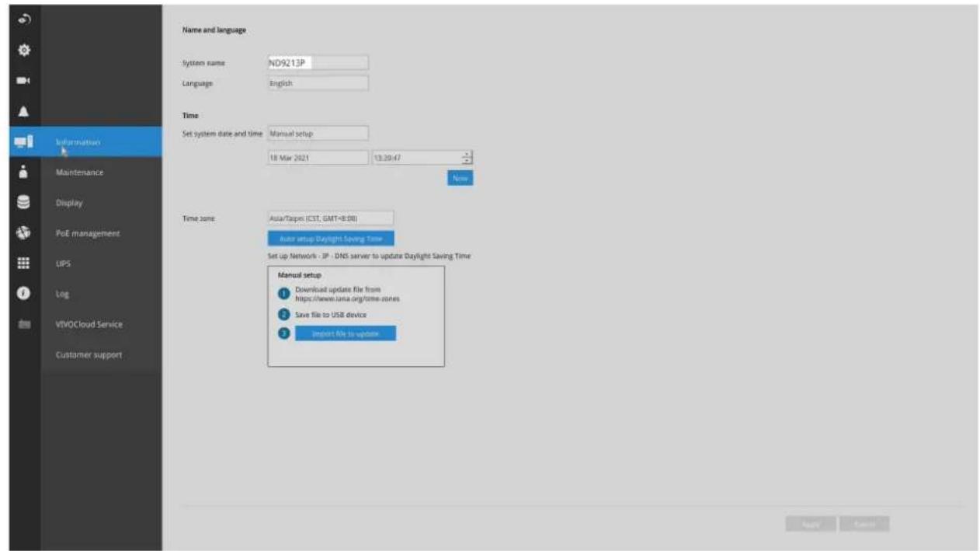The height and width of the screenshot is (551, 980).
Task: Click the date field 18 Mar 2021
Action: click(318, 158)
